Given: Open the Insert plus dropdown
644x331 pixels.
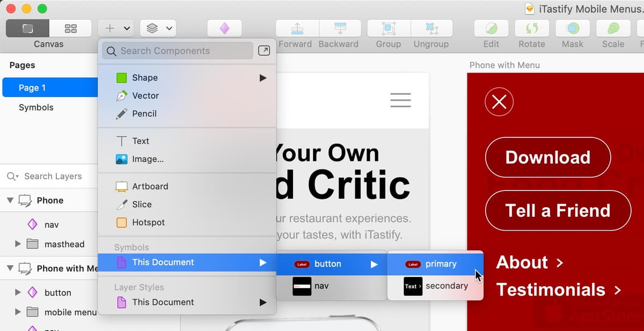Looking at the screenshot, I should (x=115, y=28).
